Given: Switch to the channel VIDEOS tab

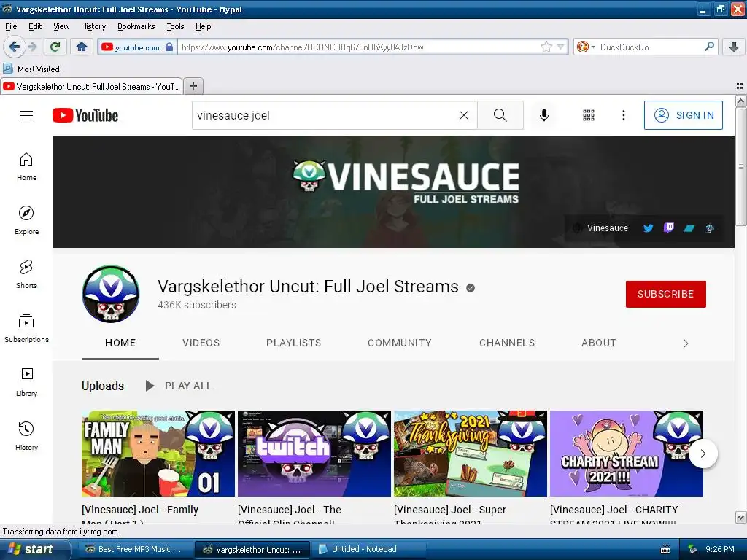Looking at the screenshot, I should pyautogui.click(x=201, y=343).
